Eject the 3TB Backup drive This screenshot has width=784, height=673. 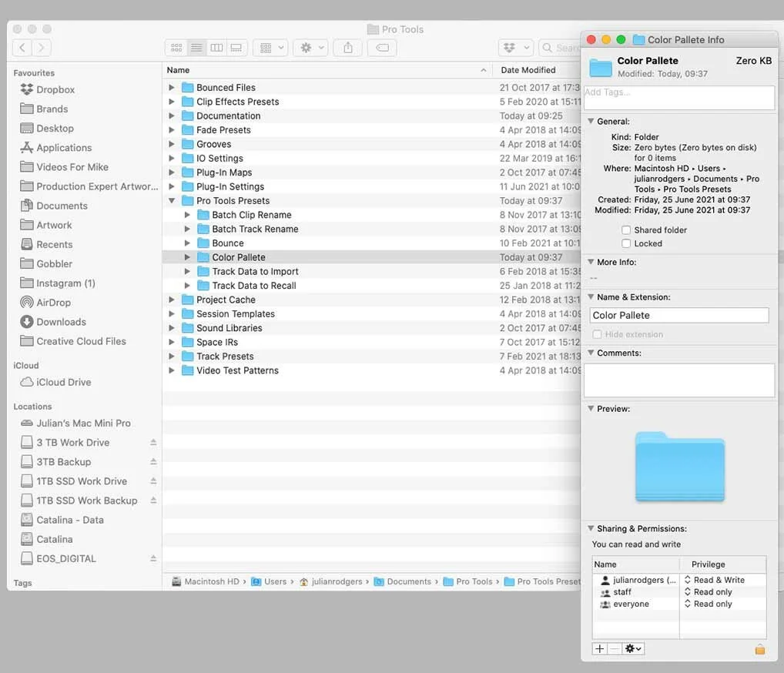[153, 462]
